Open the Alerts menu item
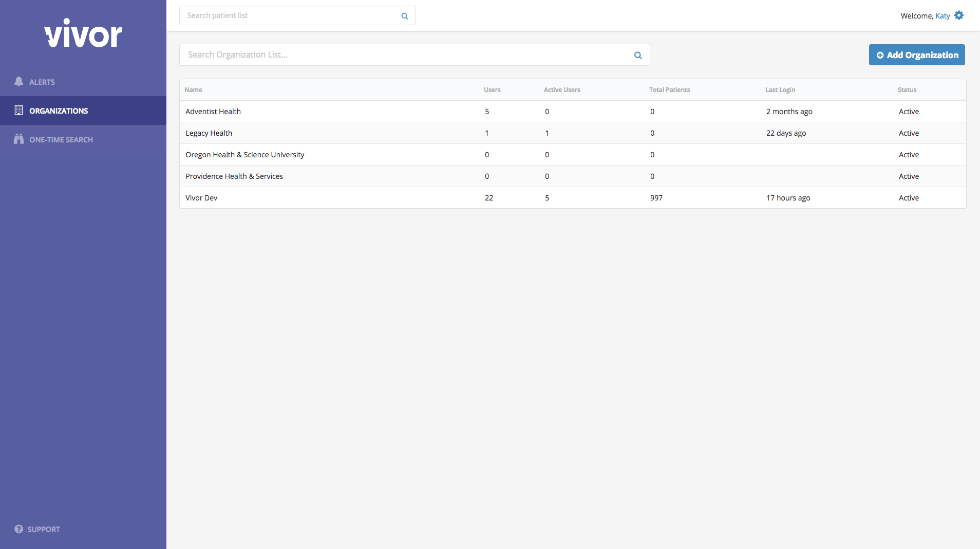The height and width of the screenshot is (549, 980). click(x=83, y=82)
